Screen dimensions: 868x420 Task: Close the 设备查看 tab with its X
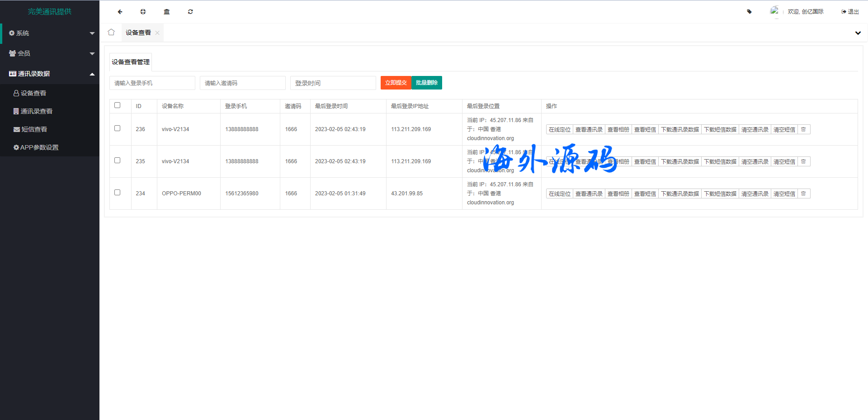157,33
